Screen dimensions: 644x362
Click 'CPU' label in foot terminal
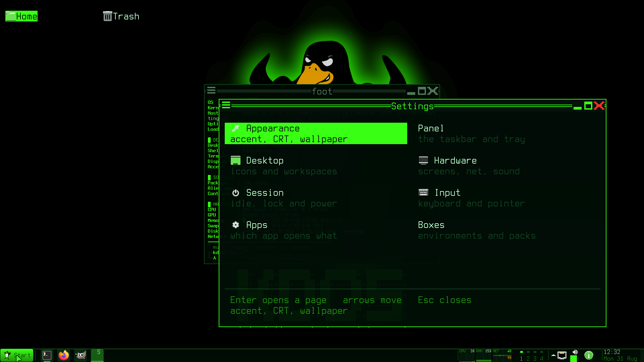coord(212,209)
